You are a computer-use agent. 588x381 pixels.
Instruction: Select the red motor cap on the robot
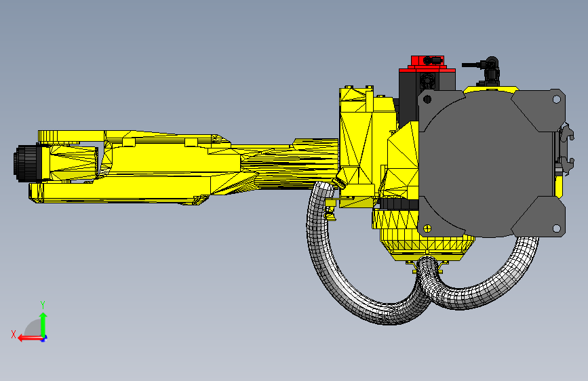(x=427, y=63)
